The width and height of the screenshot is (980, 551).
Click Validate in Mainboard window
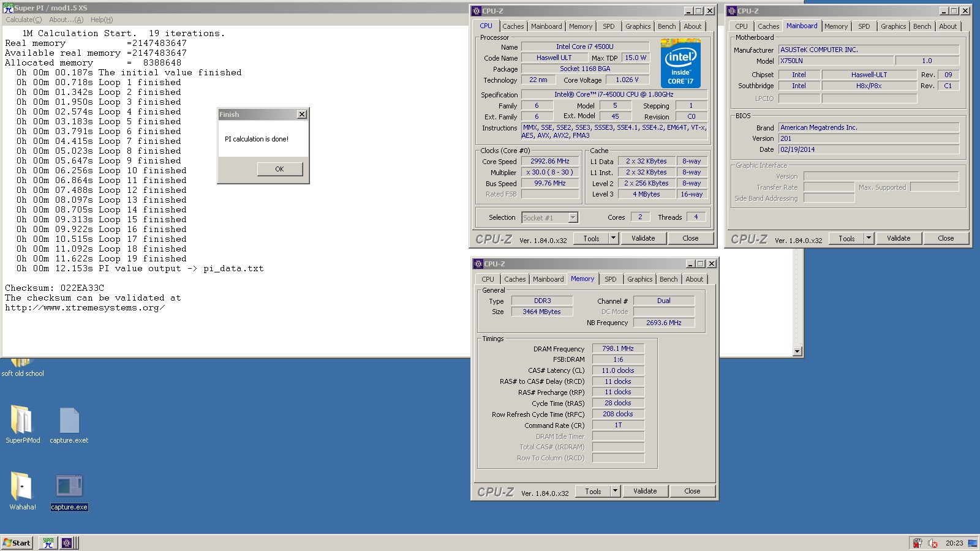pyautogui.click(x=899, y=238)
